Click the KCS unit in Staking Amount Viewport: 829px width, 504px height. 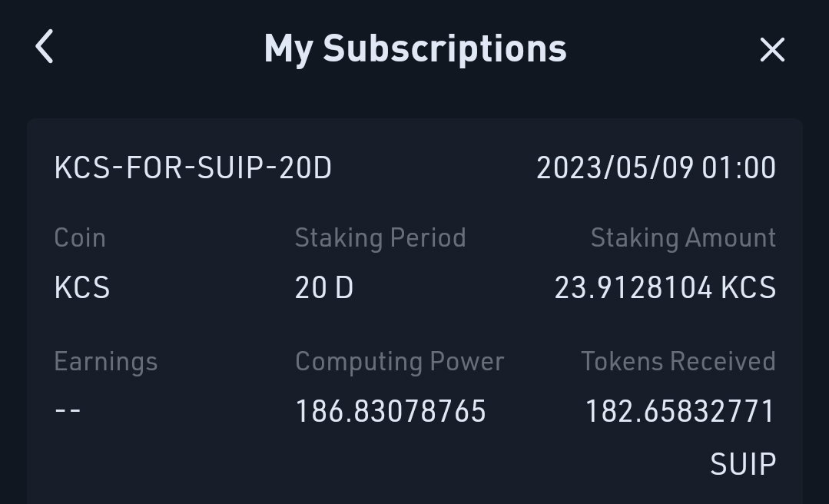748,287
